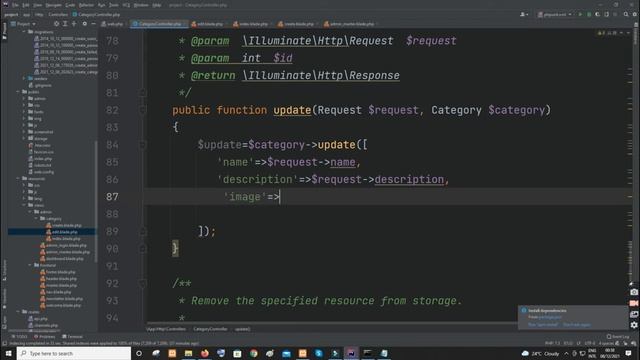The image size is (640, 360).
Task: Open Windows Start menu
Action: [x=8, y=353]
